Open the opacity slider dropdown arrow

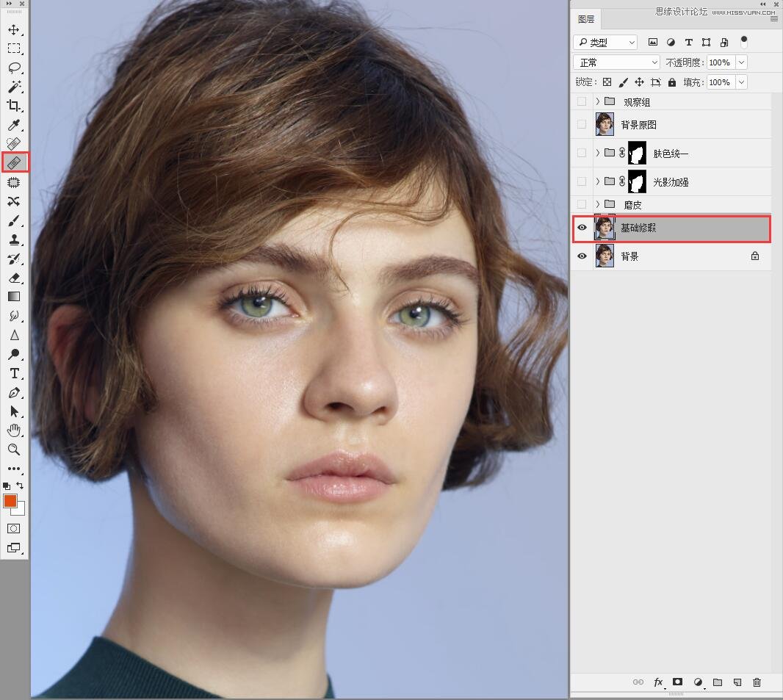[742, 62]
